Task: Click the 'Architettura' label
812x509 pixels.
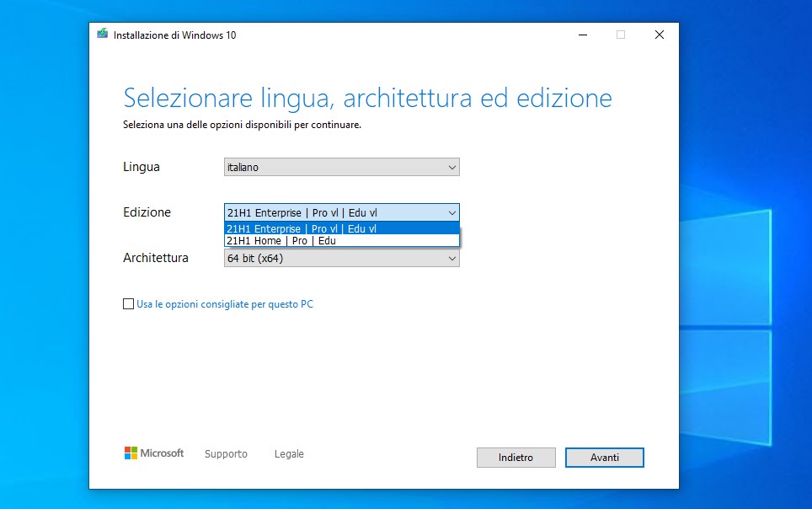Action: pyautogui.click(x=155, y=258)
